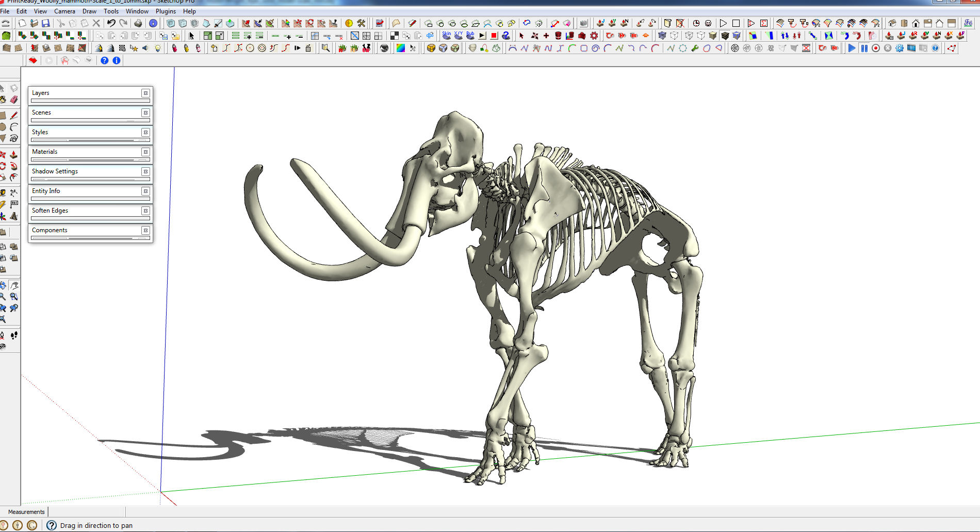Screen dimensions: 980x532
Task: Open the Camera menu
Action: (64, 11)
